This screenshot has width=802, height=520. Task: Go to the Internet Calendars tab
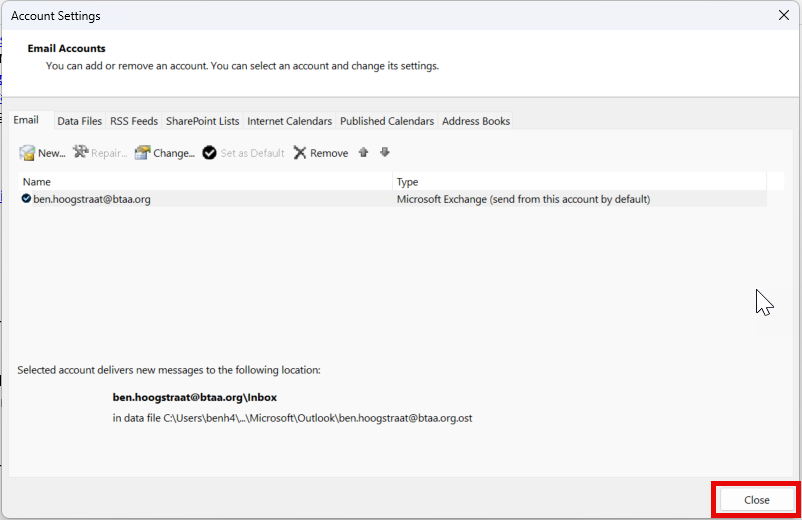pos(289,121)
